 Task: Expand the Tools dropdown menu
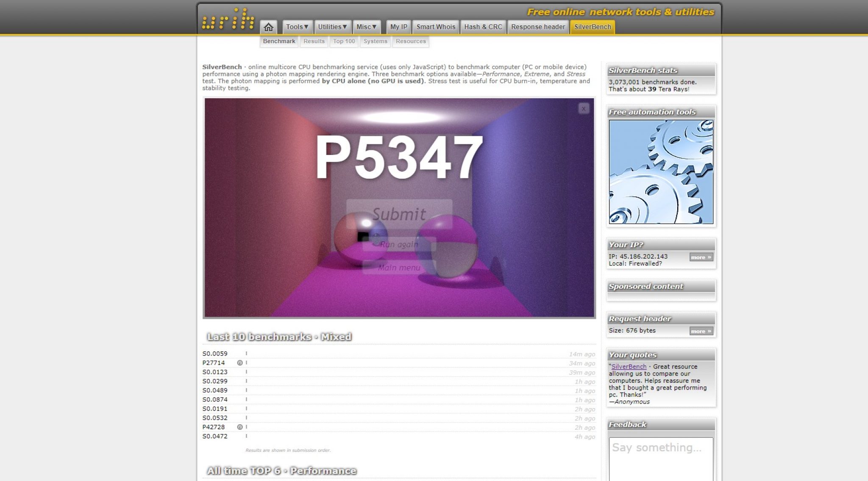297,27
